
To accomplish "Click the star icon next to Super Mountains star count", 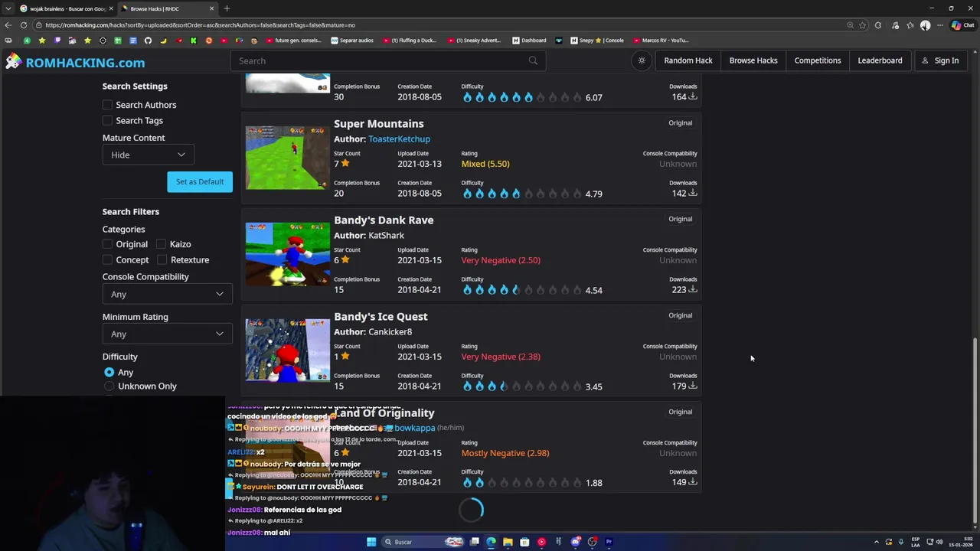I will click(345, 163).
